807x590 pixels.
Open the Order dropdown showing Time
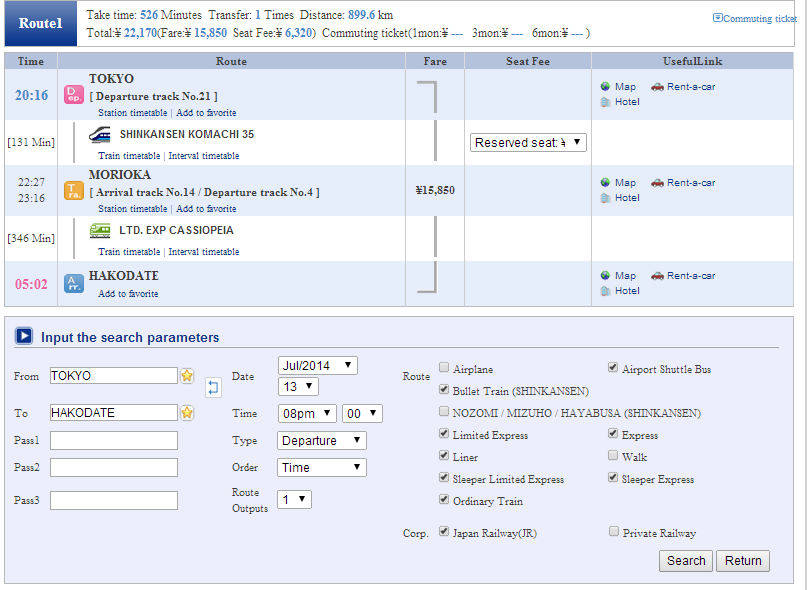pyautogui.click(x=322, y=467)
